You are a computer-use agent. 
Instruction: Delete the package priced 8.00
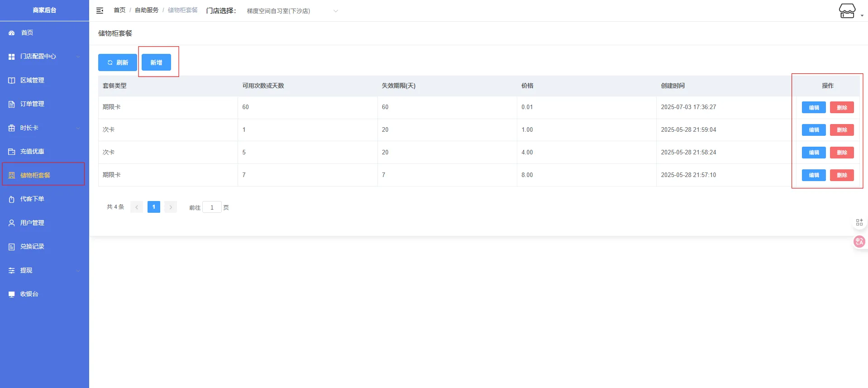click(841, 175)
